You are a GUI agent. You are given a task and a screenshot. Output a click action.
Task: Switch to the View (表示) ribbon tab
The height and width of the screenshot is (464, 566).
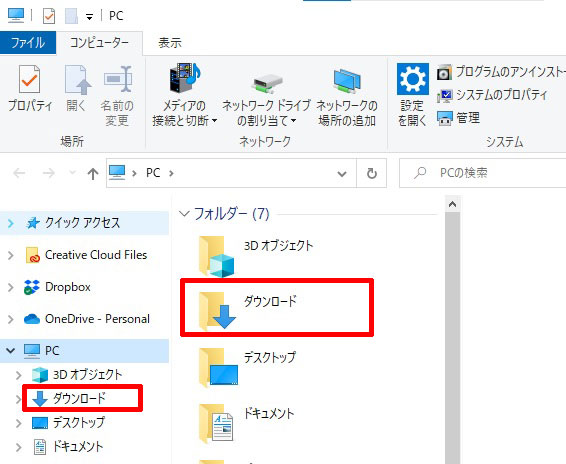click(170, 43)
